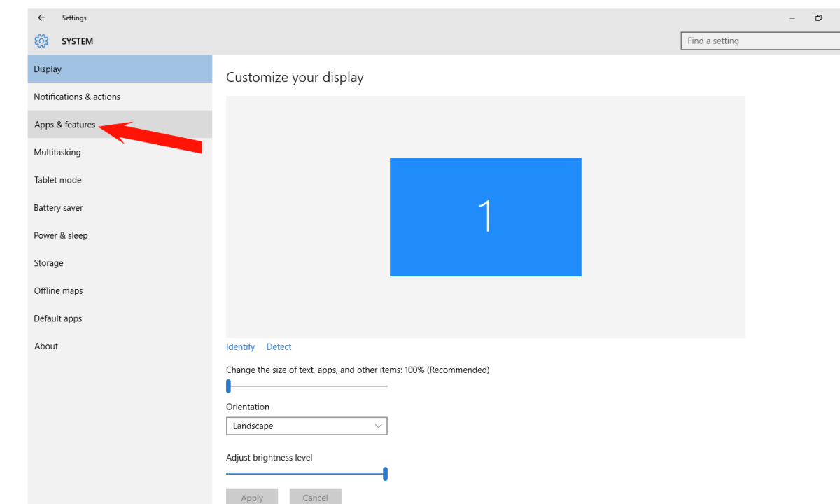The width and height of the screenshot is (840, 504).
Task: Click the back arrow to go back
Action: click(41, 17)
